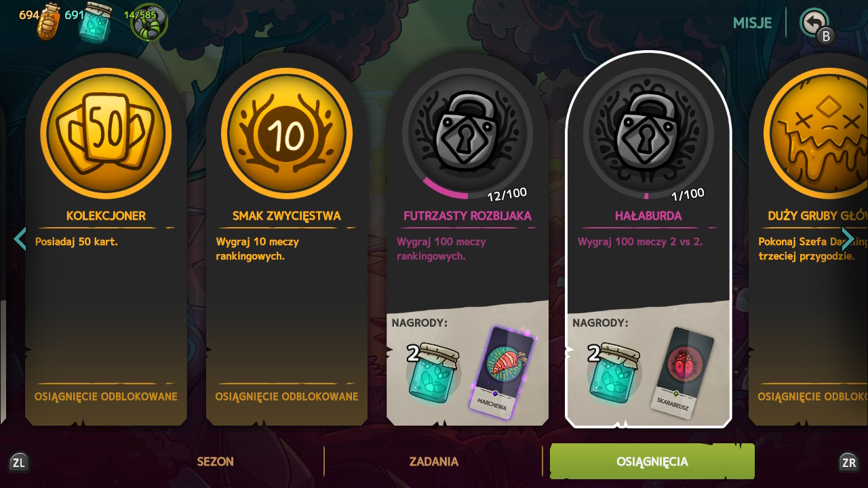Select the Osiągnięcia tab
The height and width of the screenshot is (488, 868).
[x=652, y=462]
